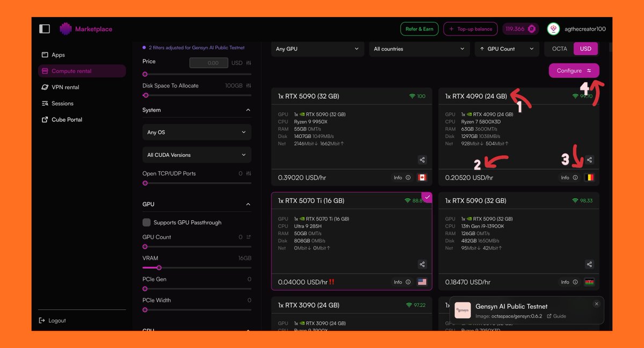Screen dimensions: 644x348
Task: Click the Price slider handle
Action: tap(145, 74)
